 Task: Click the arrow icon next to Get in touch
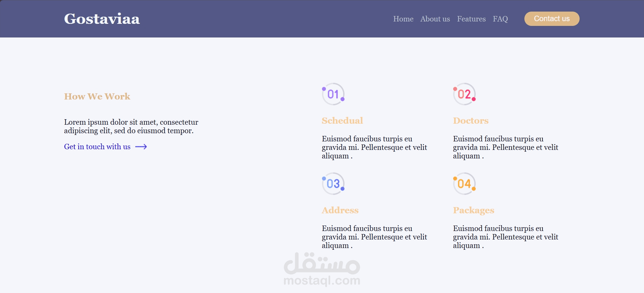[141, 147]
